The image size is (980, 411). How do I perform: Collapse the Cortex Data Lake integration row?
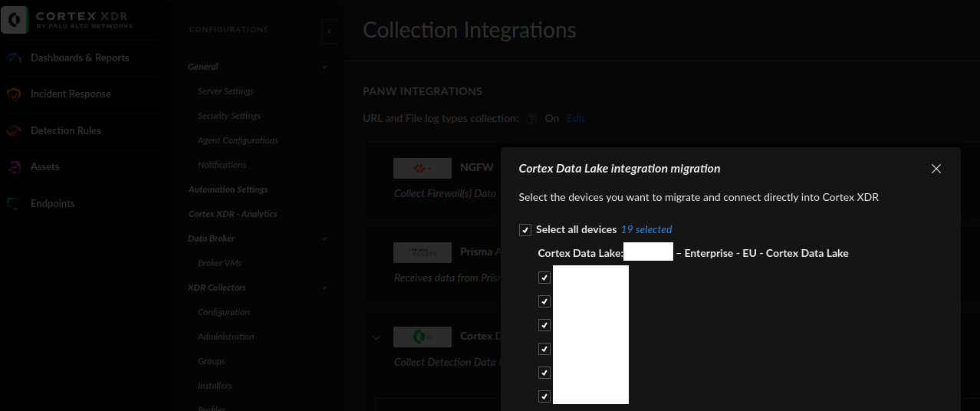pos(376,337)
